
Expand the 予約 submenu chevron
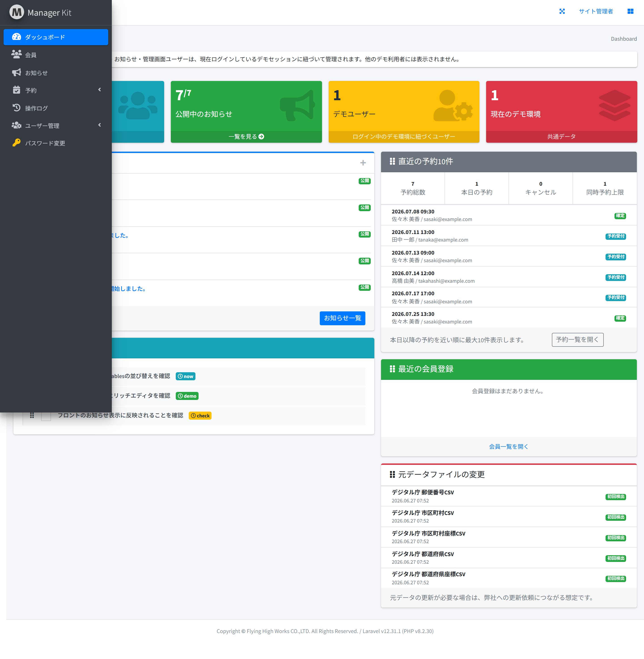point(100,90)
